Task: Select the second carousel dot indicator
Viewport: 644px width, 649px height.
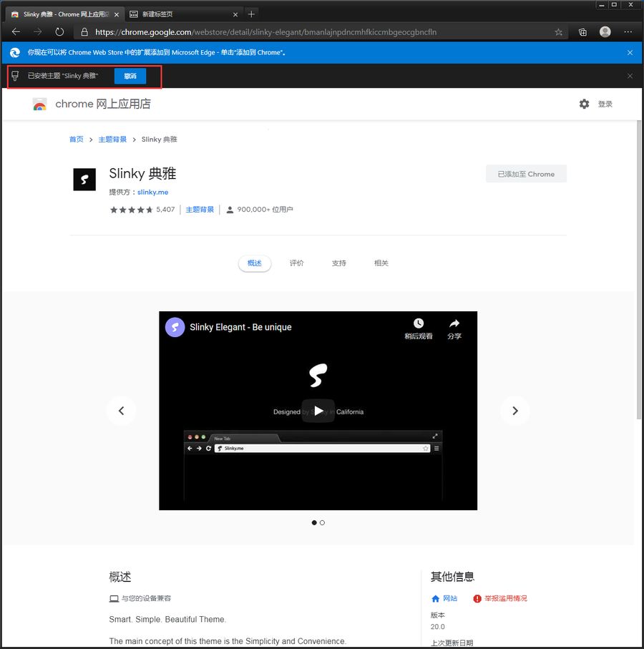Action: [x=323, y=522]
